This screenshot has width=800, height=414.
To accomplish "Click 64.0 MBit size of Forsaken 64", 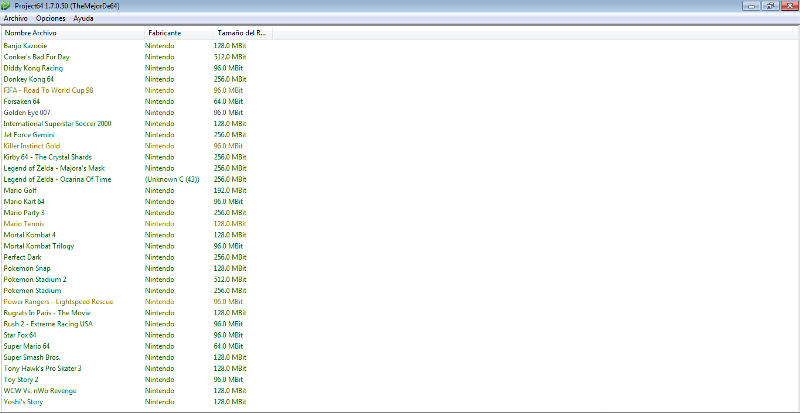I will pos(229,102).
